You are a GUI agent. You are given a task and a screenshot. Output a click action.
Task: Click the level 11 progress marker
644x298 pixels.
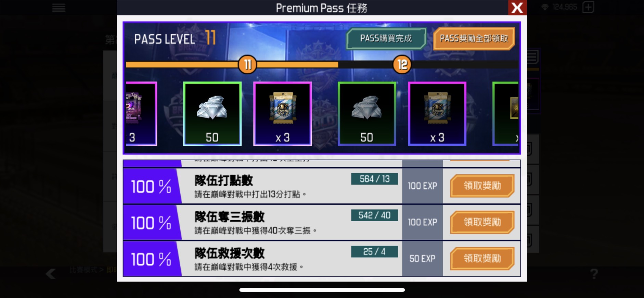click(x=247, y=64)
